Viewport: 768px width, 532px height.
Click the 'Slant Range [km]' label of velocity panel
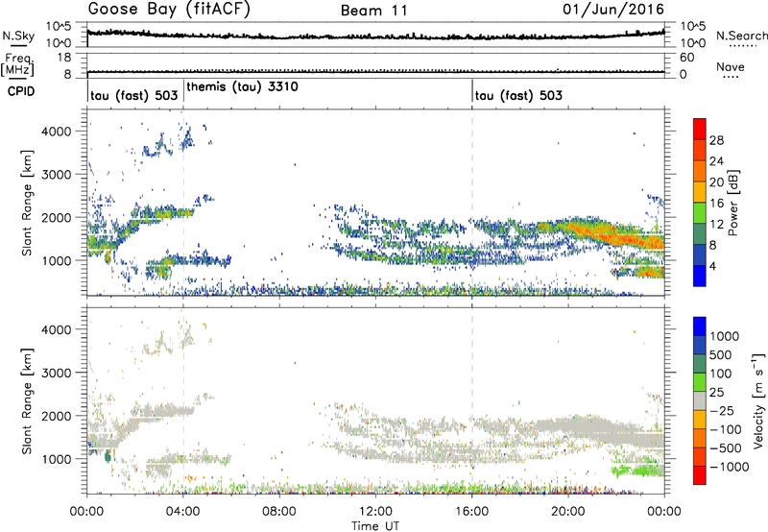click(27, 400)
